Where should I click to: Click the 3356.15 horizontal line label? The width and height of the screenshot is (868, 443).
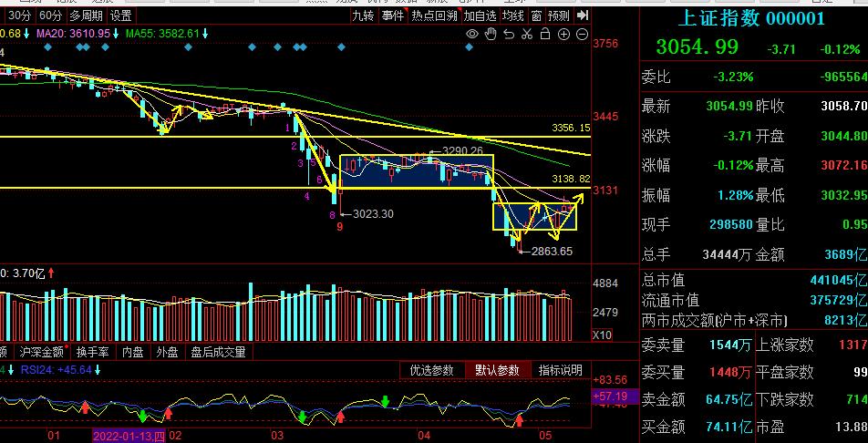tap(571, 128)
